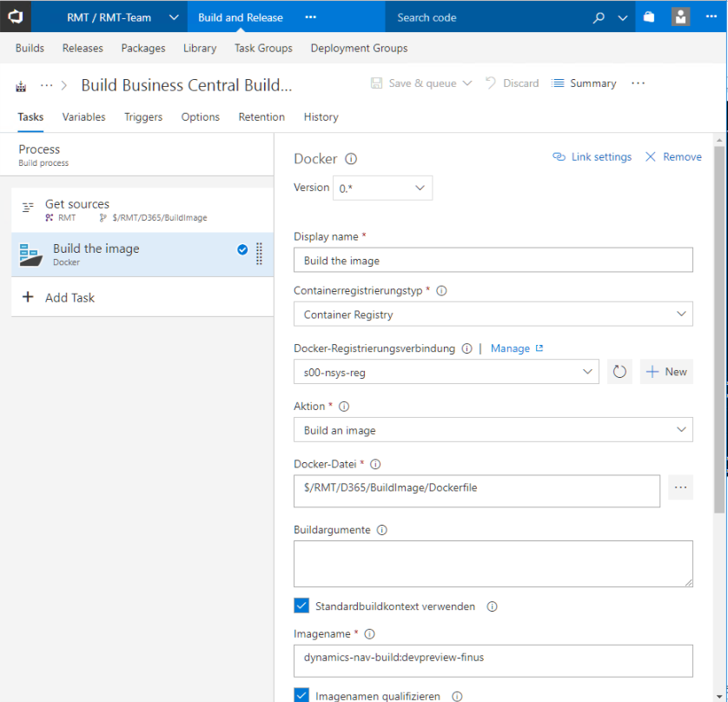Viewport: 728px width, 702px height.
Task: Expand the search options chevron
Action: pos(623,18)
